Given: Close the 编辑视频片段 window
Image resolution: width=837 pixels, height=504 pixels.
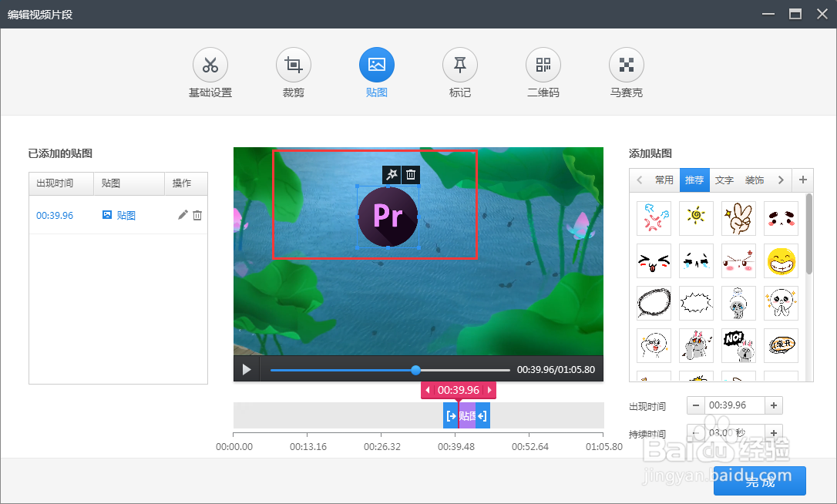Looking at the screenshot, I should (x=822, y=14).
